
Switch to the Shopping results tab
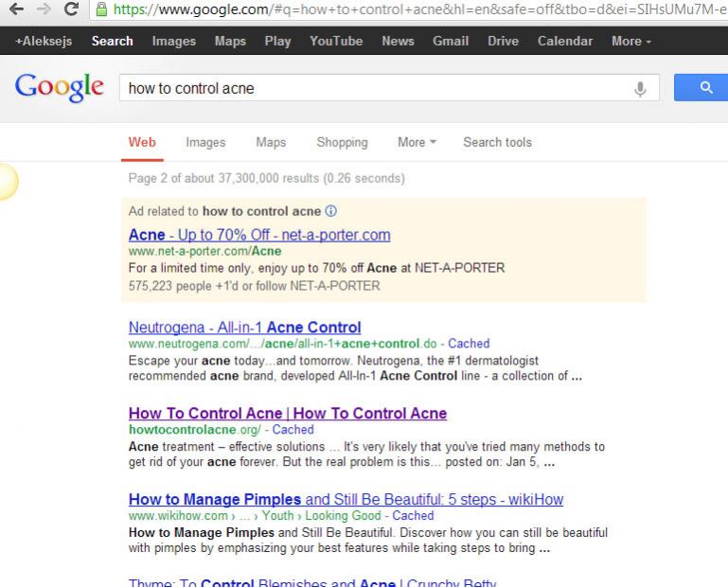pyautogui.click(x=342, y=143)
